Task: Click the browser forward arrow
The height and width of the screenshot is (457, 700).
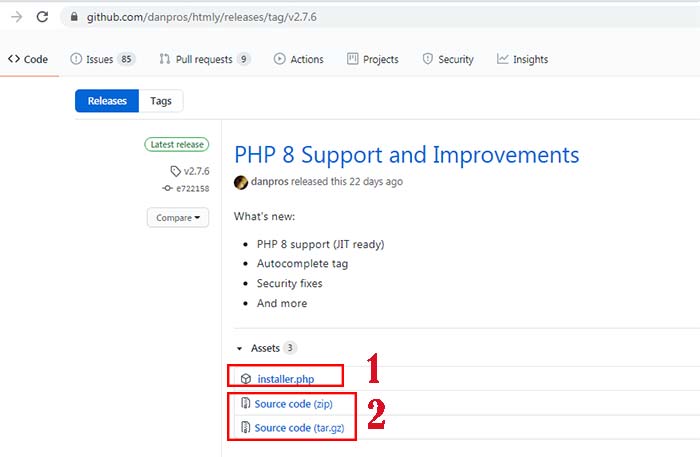Action: point(17,17)
